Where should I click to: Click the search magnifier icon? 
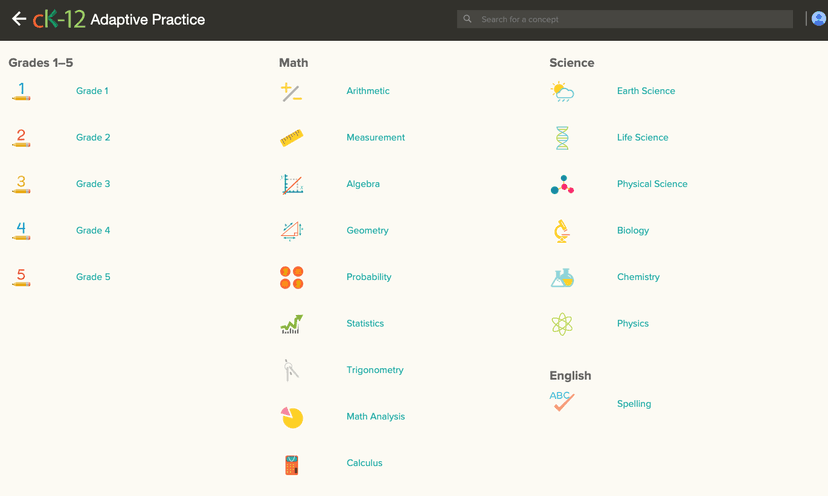tap(467, 19)
